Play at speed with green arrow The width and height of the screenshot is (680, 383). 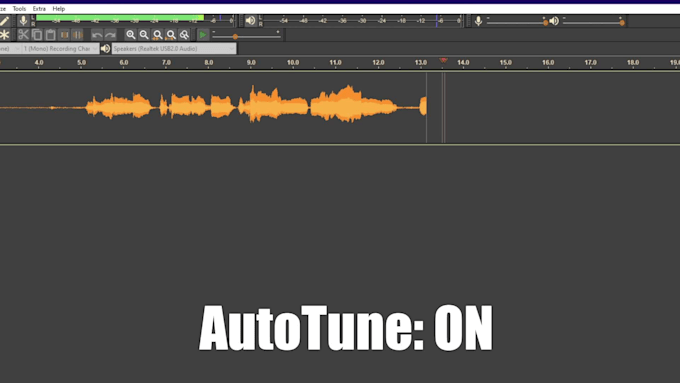[x=203, y=35]
